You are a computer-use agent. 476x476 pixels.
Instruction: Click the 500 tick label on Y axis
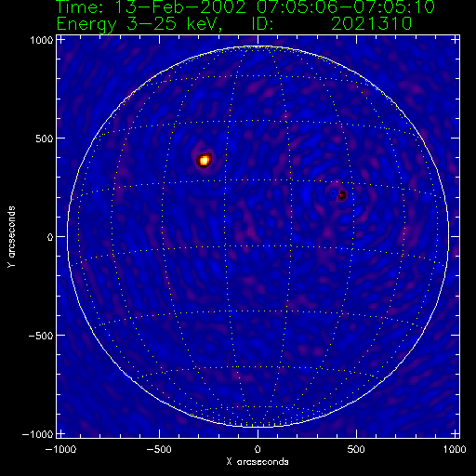[x=45, y=139]
